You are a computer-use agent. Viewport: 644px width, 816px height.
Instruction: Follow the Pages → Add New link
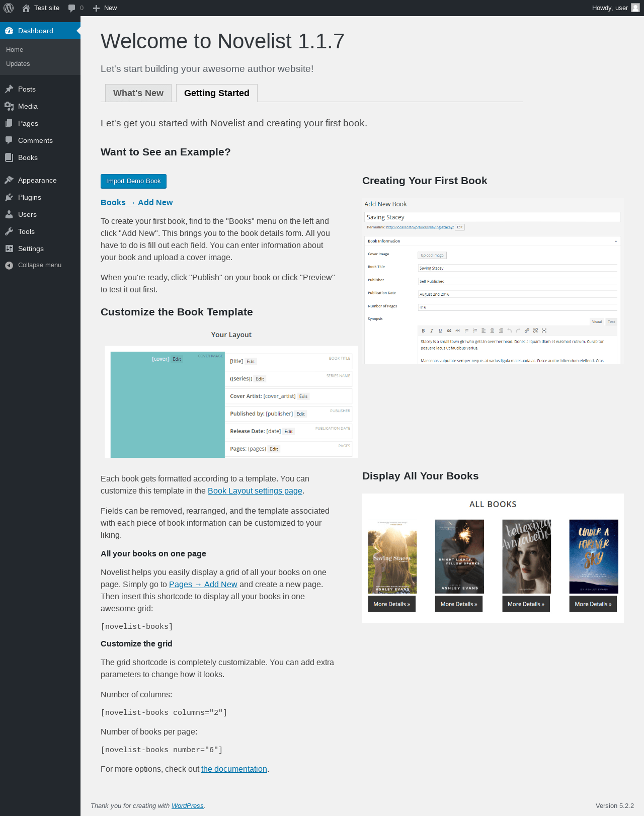[x=203, y=585]
